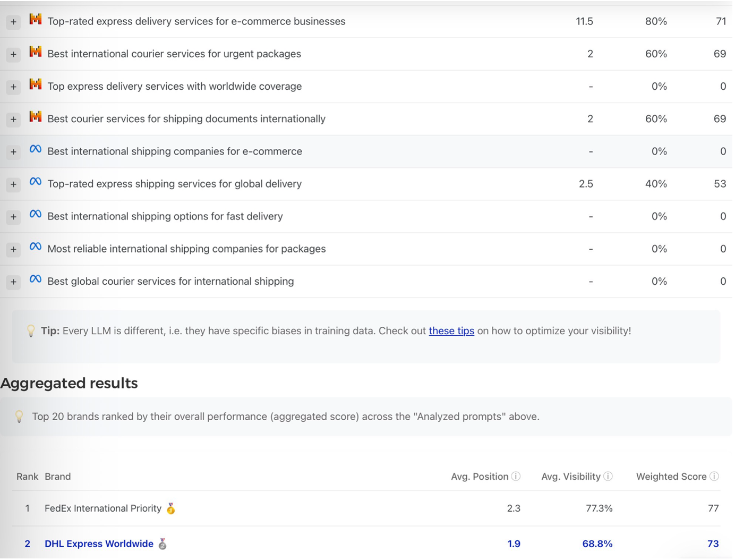735x560 pixels.
Task: Expand the e-commerce express delivery services prompt row
Action: (x=13, y=22)
